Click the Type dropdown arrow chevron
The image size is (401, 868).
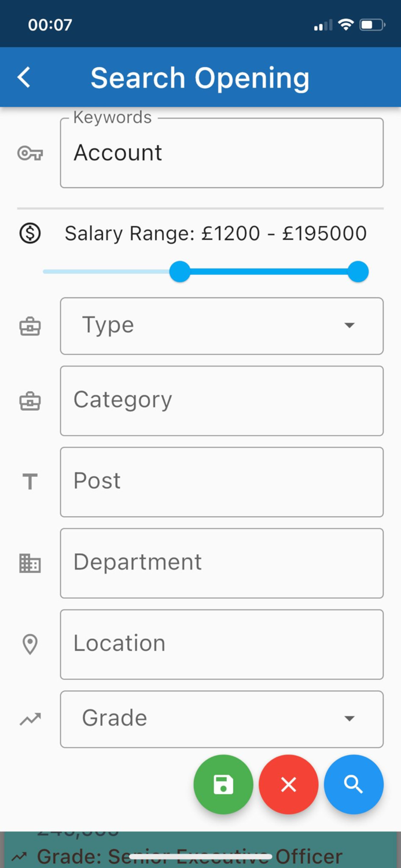[x=350, y=326]
